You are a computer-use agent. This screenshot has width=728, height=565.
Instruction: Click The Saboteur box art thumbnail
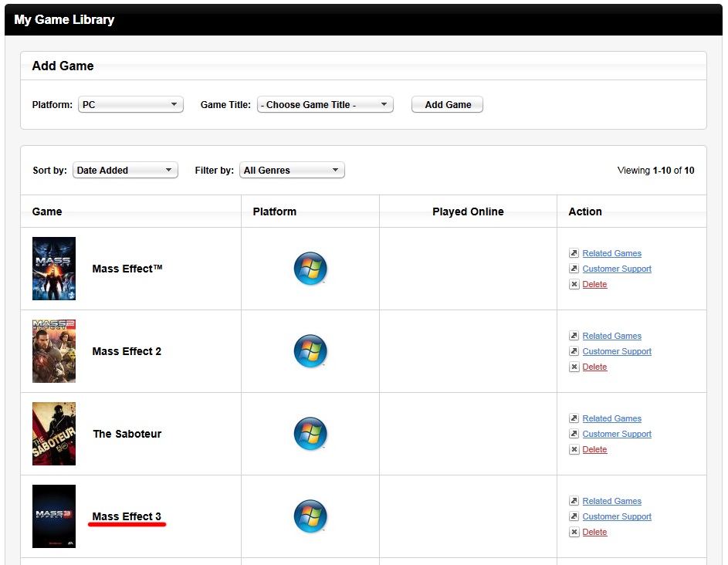pos(54,434)
